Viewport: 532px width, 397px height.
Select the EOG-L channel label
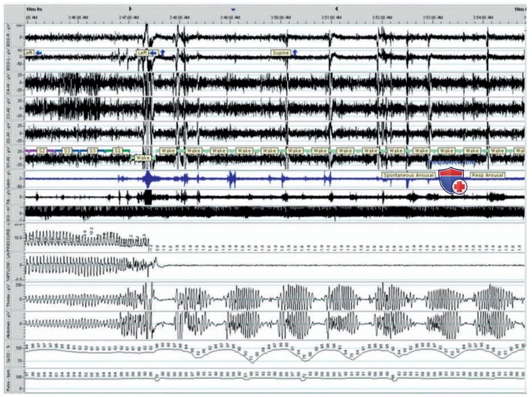(x=9, y=61)
